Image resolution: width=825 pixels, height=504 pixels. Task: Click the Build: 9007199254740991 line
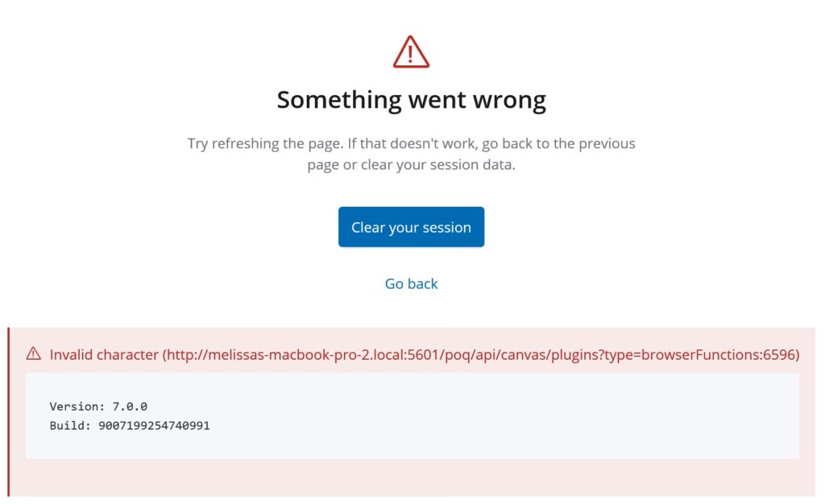[130, 426]
